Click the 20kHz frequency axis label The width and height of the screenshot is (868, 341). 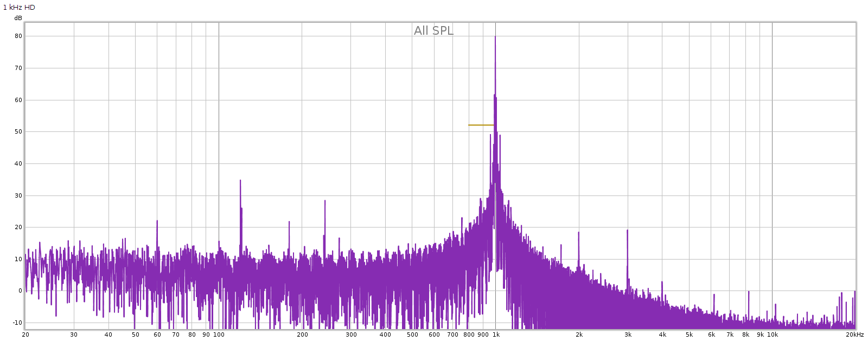pos(854,334)
